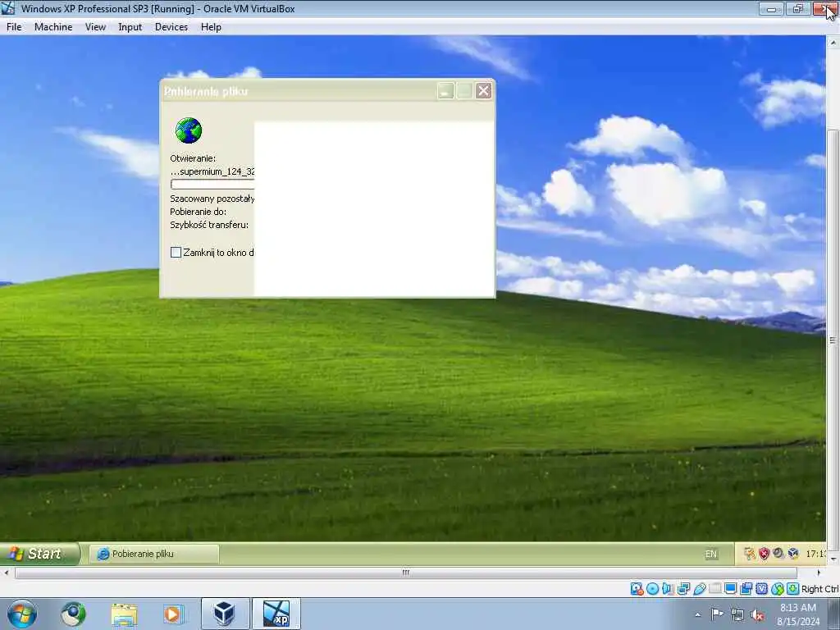Screen dimensions: 840x630
Task: Open Windows Media Player from taskbar
Action: tap(172, 614)
